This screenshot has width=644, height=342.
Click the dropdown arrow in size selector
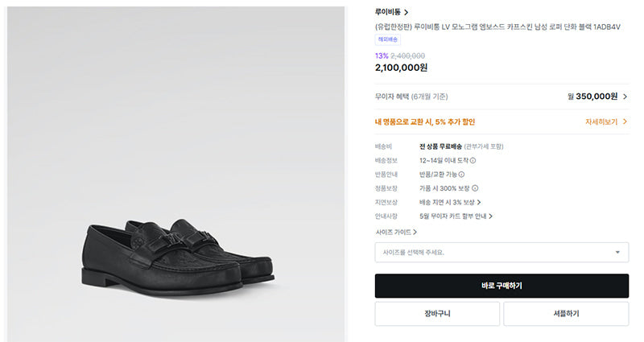pyautogui.click(x=617, y=253)
